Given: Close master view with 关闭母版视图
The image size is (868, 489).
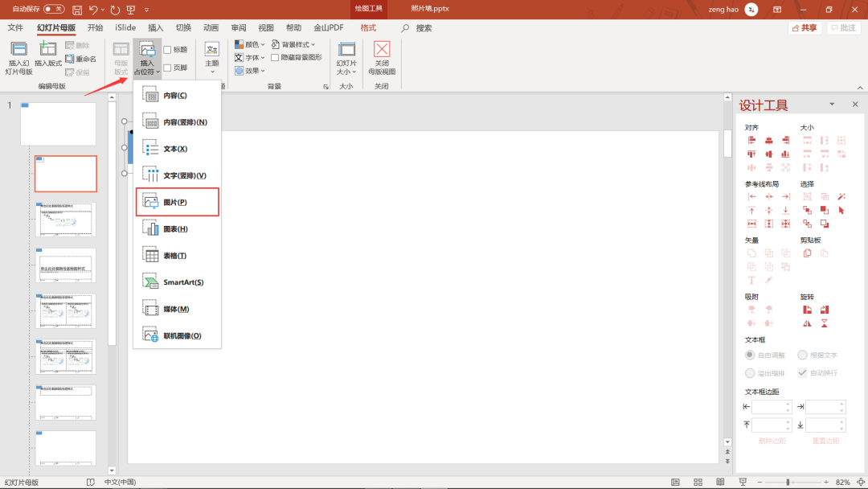Looking at the screenshot, I should coord(382,58).
